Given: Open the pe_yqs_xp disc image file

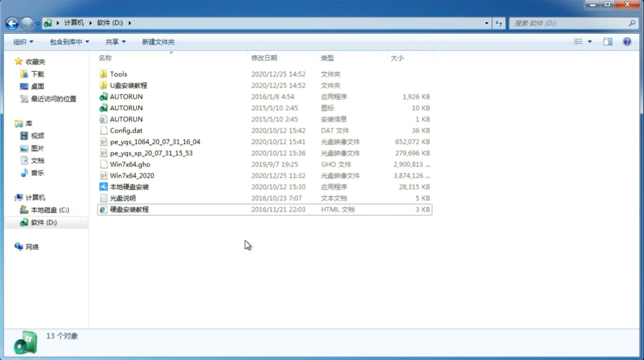Looking at the screenshot, I should (151, 153).
